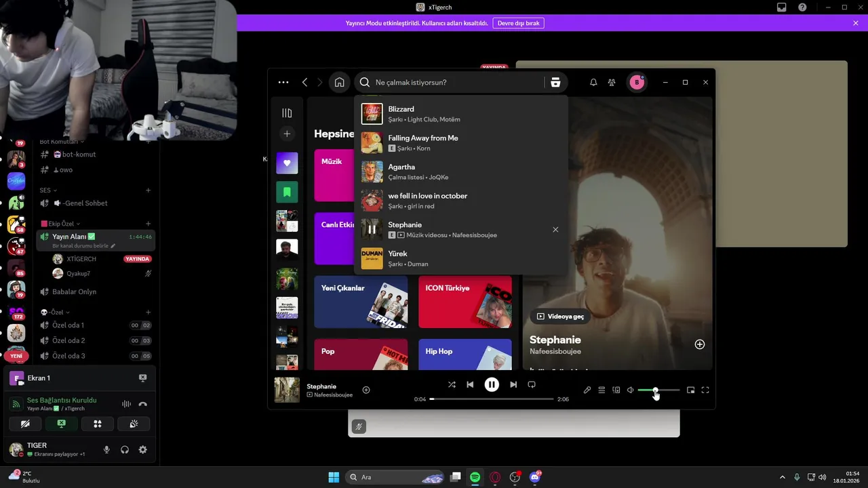Toggle shuffle in Spotify player
Image resolution: width=868 pixels, height=488 pixels.
pyautogui.click(x=452, y=384)
